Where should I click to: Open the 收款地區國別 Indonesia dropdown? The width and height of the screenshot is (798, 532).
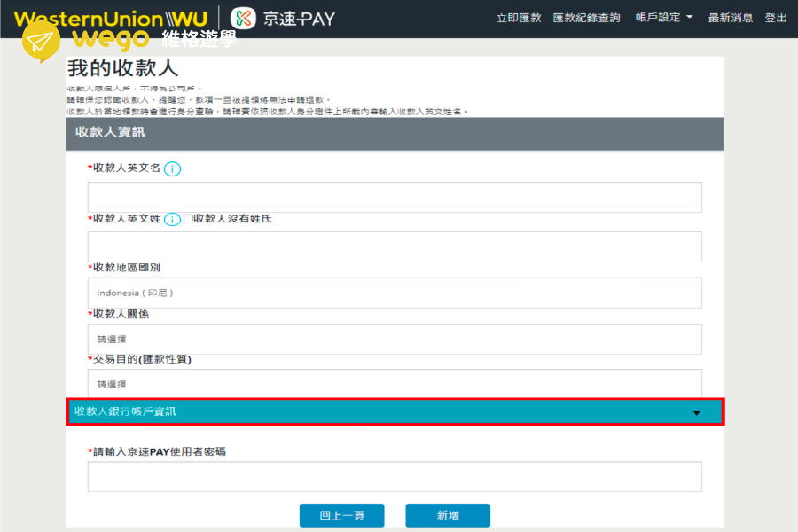point(395,293)
